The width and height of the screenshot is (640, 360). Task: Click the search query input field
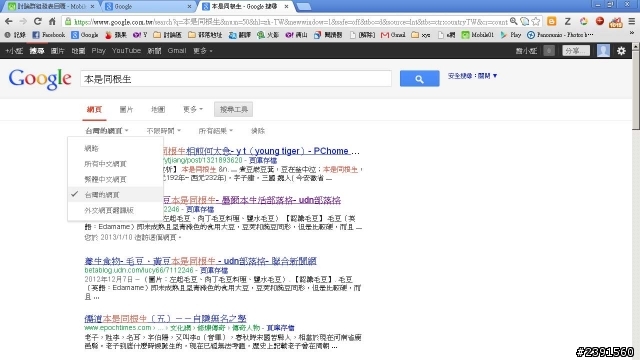pos(236,79)
